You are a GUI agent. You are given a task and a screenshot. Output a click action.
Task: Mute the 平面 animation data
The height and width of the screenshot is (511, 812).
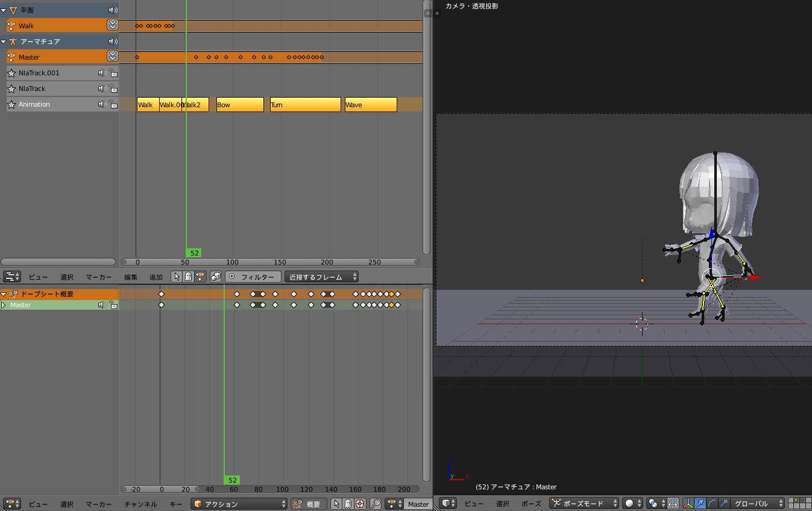(113, 10)
